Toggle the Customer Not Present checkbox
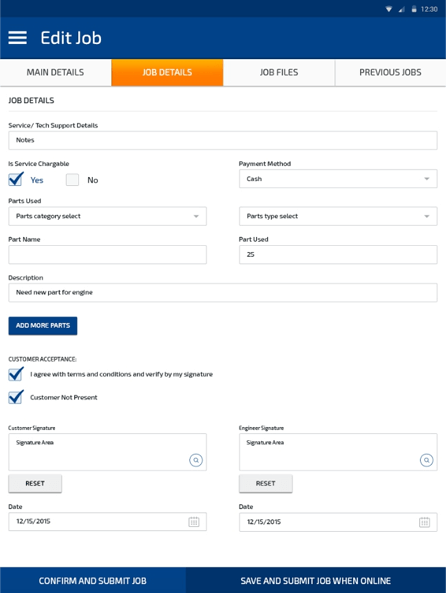 16,397
